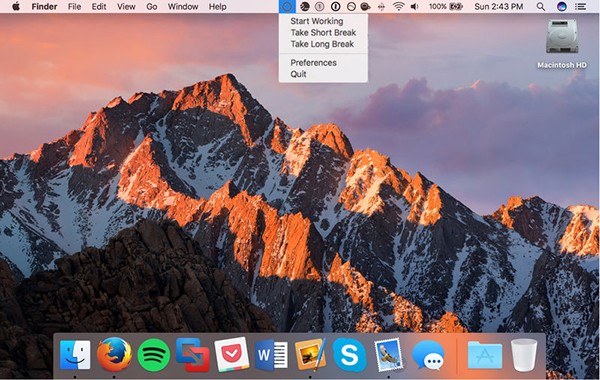Open the date and time menu
The width and height of the screenshot is (600, 380).
click(499, 7)
